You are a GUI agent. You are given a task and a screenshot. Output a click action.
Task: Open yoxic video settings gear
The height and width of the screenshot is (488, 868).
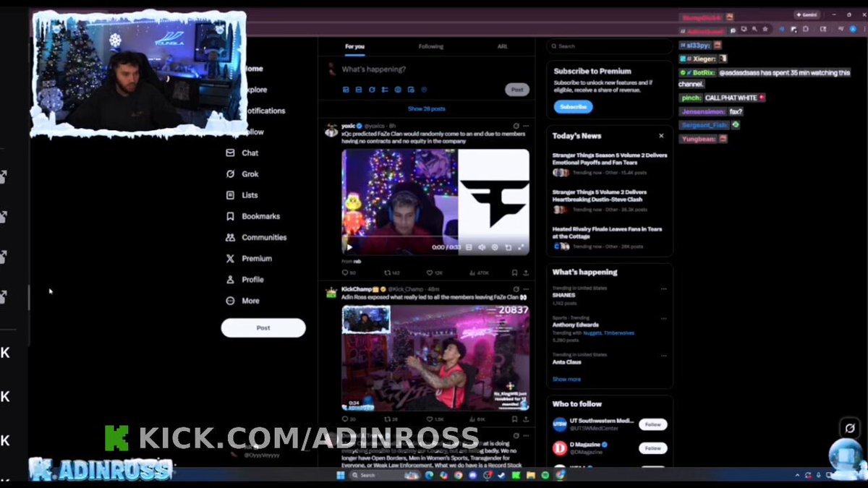point(495,247)
